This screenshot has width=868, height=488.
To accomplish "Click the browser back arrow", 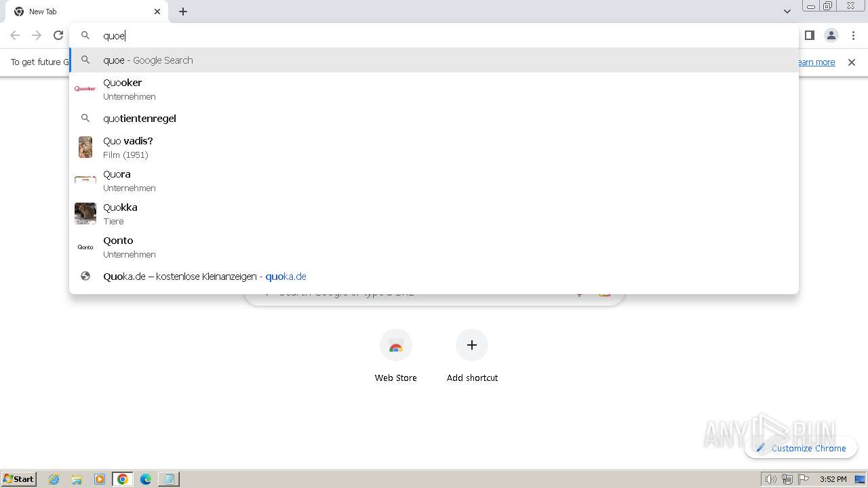I will click(15, 35).
